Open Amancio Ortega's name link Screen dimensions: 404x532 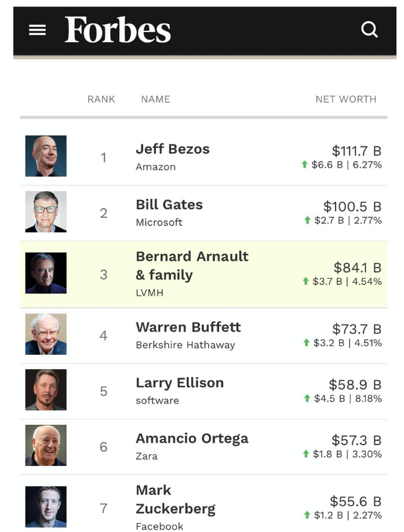point(192,438)
